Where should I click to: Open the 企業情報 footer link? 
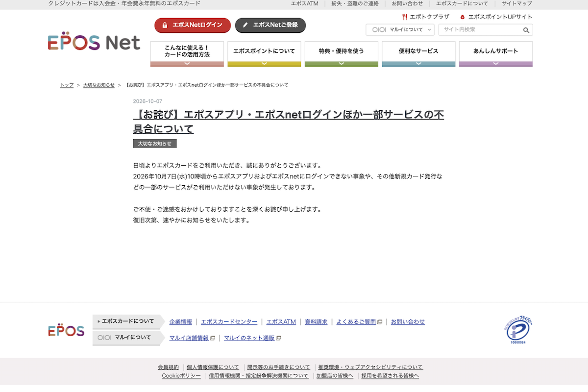pyautogui.click(x=181, y=322)
